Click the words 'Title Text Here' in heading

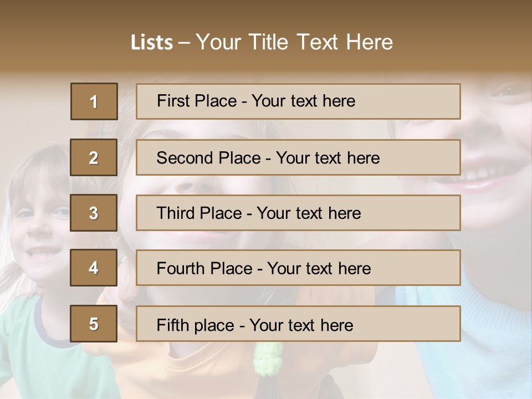(321, 42)
